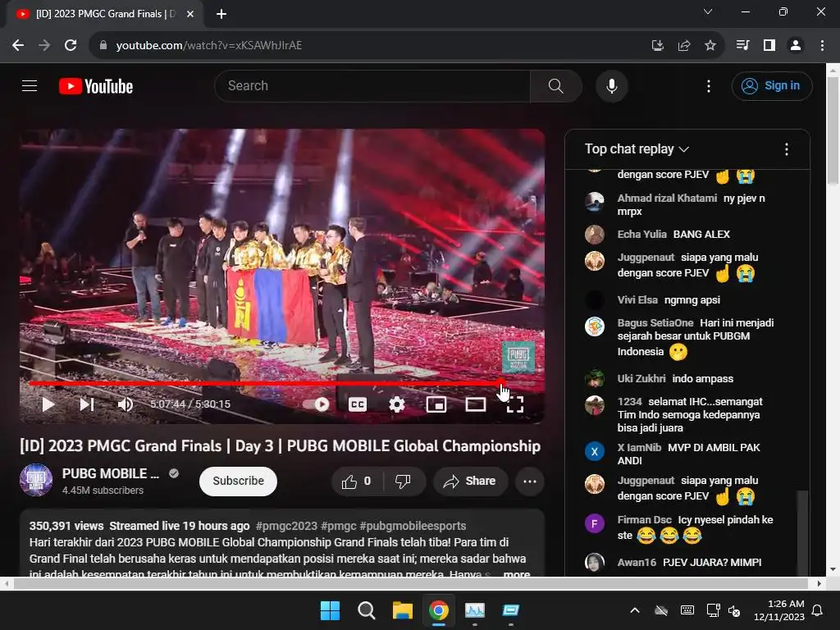
Task: Install app icon in address bar
Action: (657, 46)
